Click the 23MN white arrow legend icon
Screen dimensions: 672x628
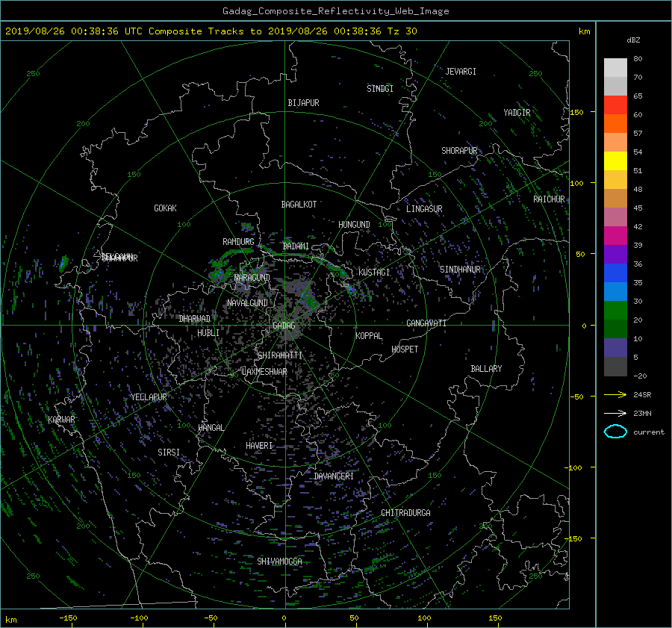pyautogui.click(x=615, y=413)
